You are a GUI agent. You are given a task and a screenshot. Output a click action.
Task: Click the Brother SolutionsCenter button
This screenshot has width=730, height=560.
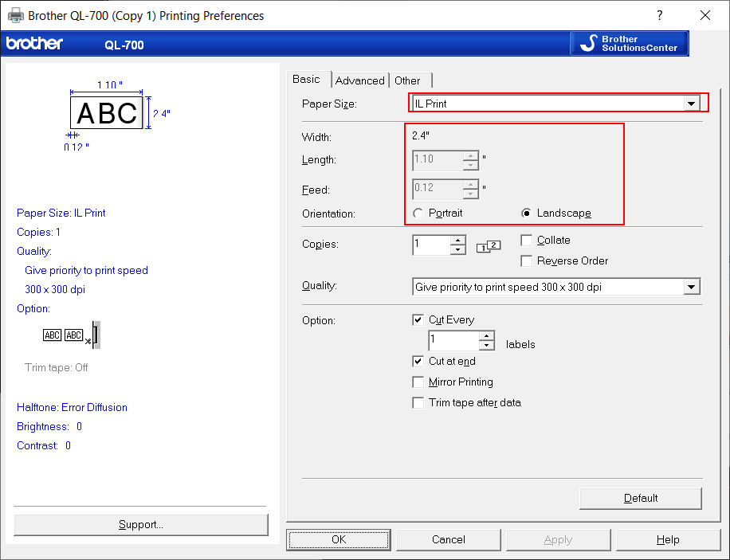[629, 43]
